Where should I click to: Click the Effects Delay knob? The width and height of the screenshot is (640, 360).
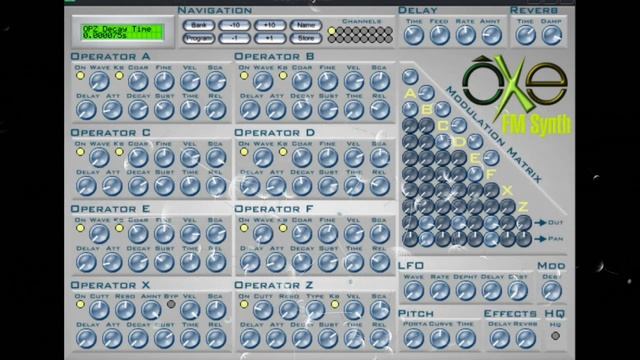pos(500,339)
